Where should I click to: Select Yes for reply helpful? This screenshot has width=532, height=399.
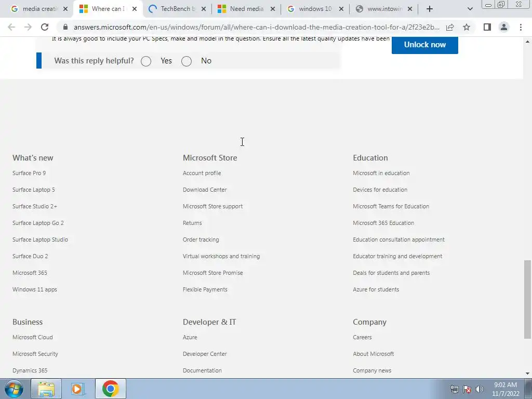tap(146, 61)
